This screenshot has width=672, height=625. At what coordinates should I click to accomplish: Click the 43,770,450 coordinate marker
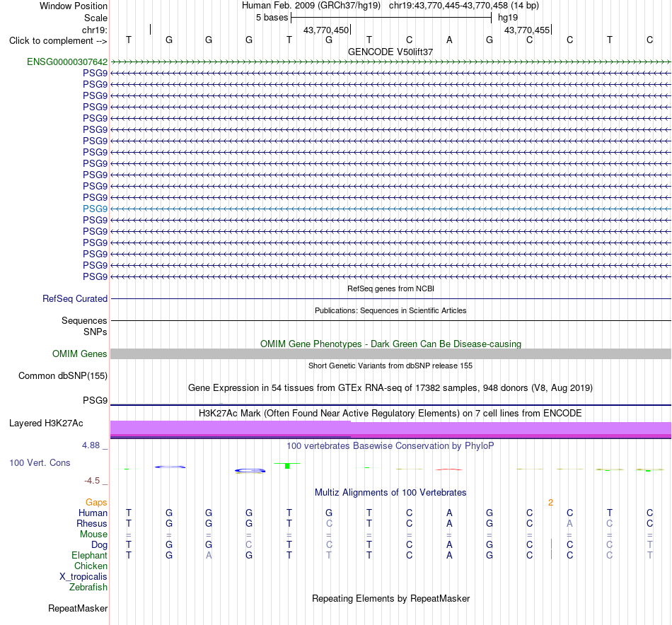point(326,30)
